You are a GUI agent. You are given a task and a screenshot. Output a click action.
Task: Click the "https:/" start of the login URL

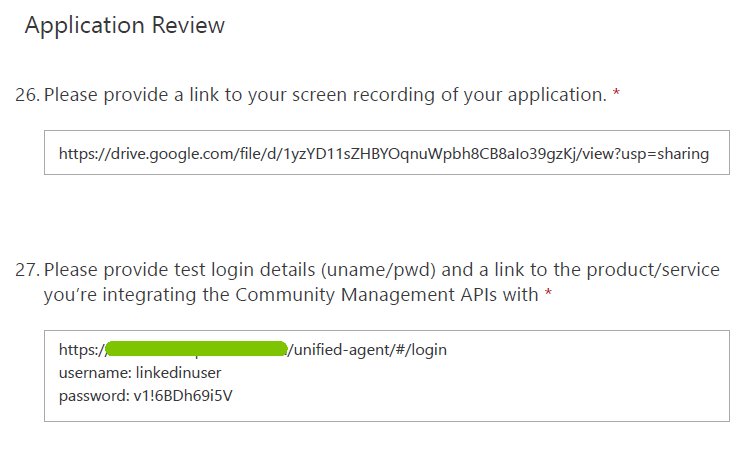coord(81,349)
